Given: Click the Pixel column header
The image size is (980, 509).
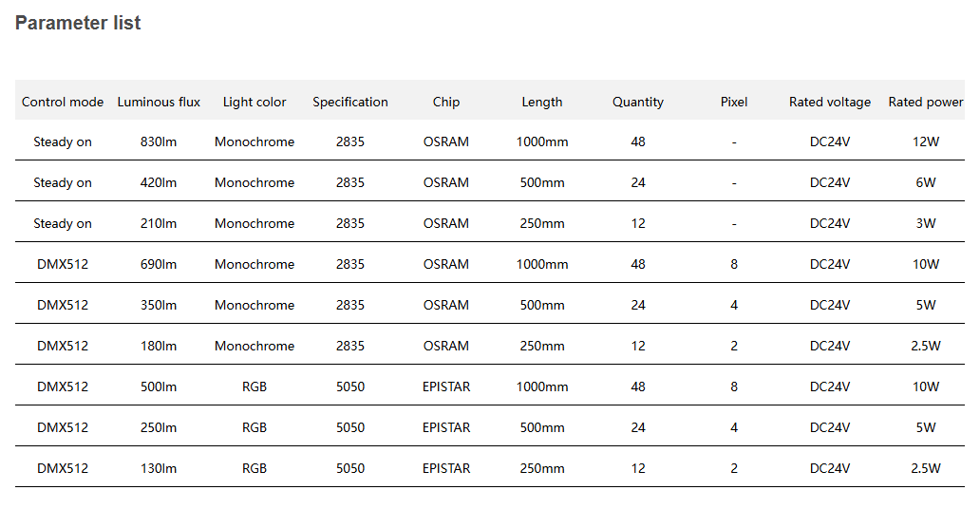Looking at the screenshot, I should (734, 102).
